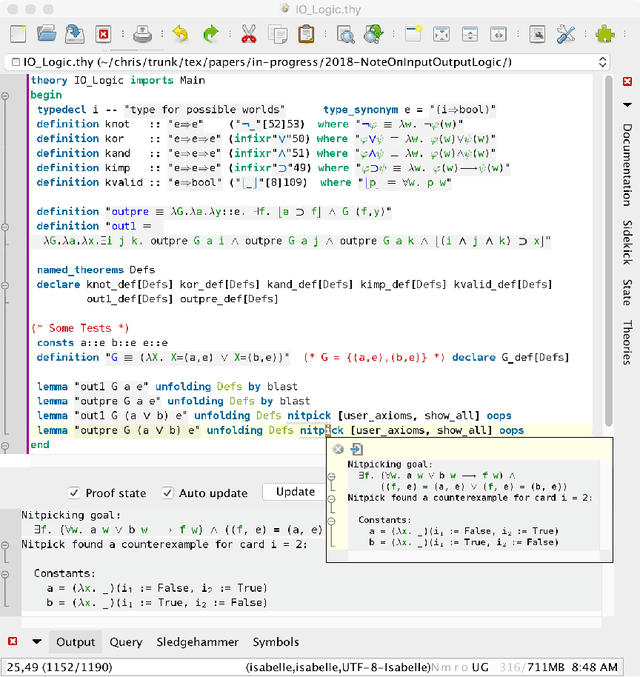Viewport: 640px width, 677px height.
Task: Click the Cut scissors icon
Action: pyautogui.click(x=249, y=34)
